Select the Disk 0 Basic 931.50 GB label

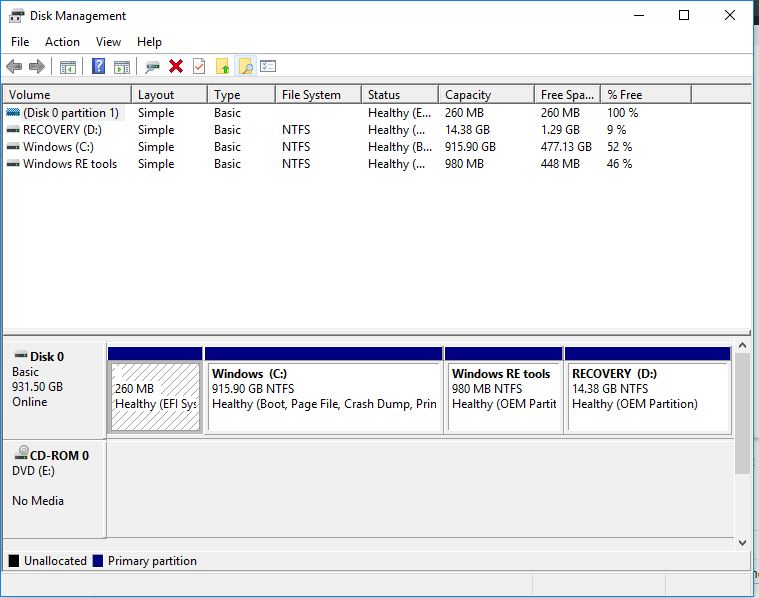click(x=54, y=390)
